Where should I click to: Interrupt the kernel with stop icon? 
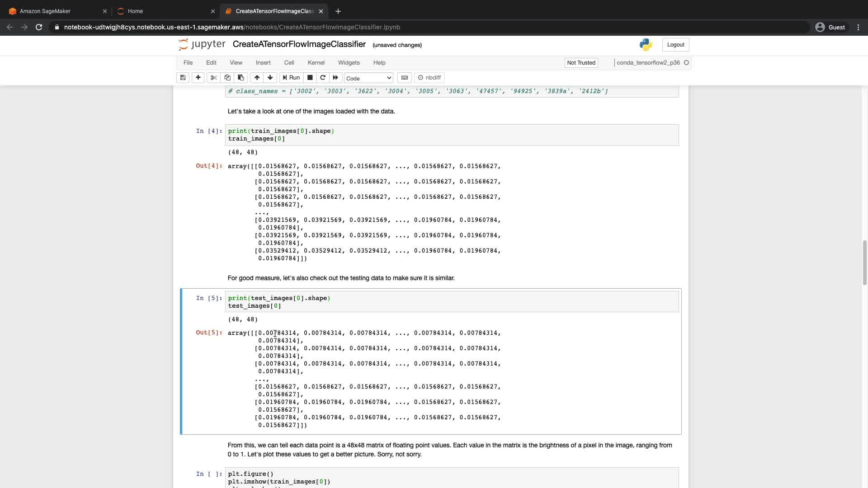pyautogui.click(x=310, y=78)
